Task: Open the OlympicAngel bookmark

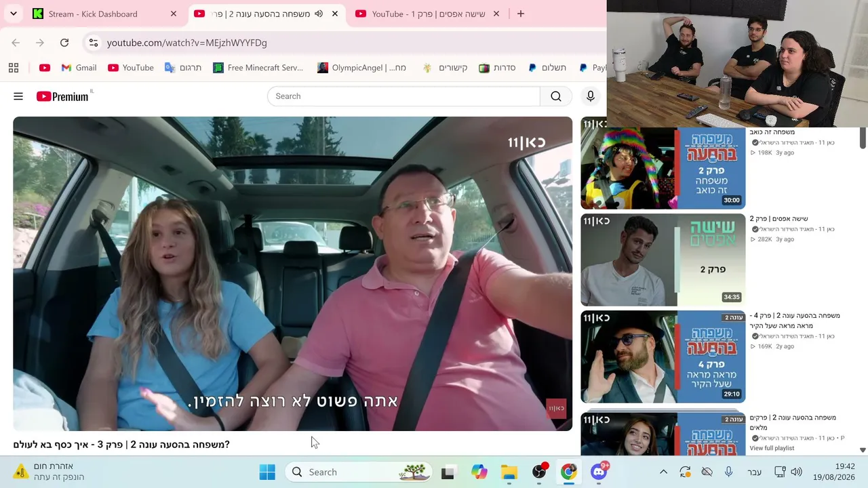Action: (x=361, y=68)
